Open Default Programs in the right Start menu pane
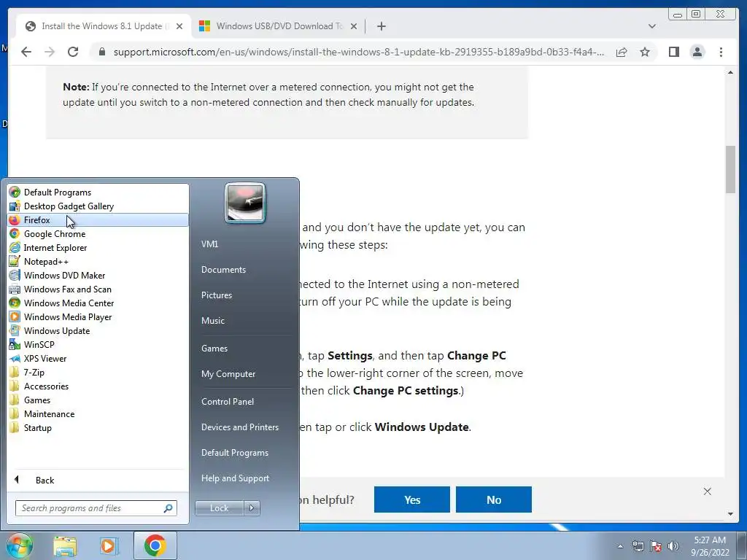 point(235,453)
